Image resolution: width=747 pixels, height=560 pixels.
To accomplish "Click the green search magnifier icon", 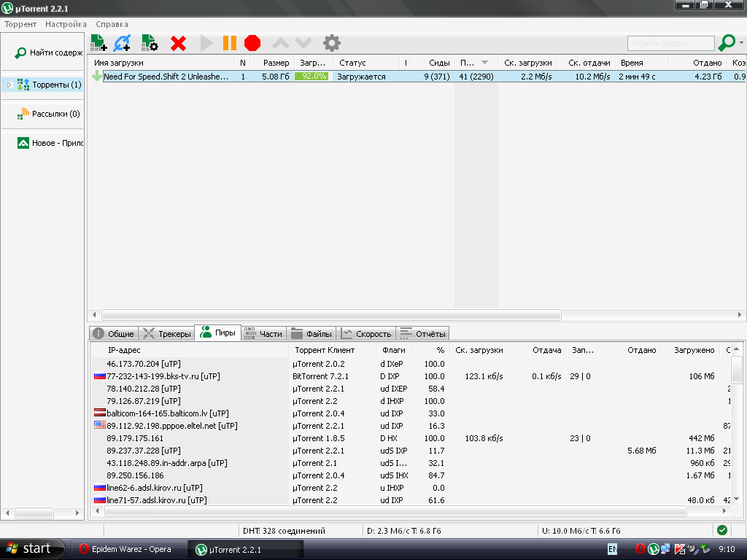I will [x=727, y=43].
